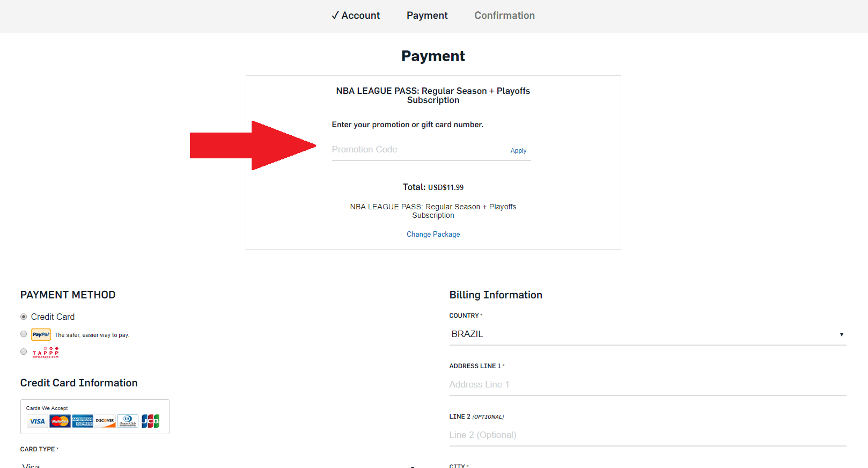Open the Country dropdown showing BRAZIL
The width and height of the screenshot is (868, 468).
tap(648, 334)
